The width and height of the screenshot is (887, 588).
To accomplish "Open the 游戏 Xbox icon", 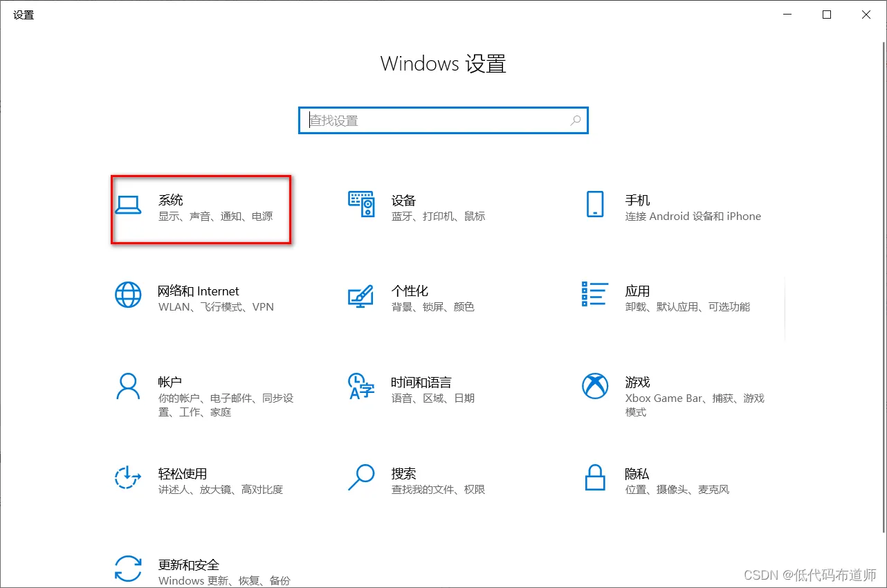I will point(595,386).
